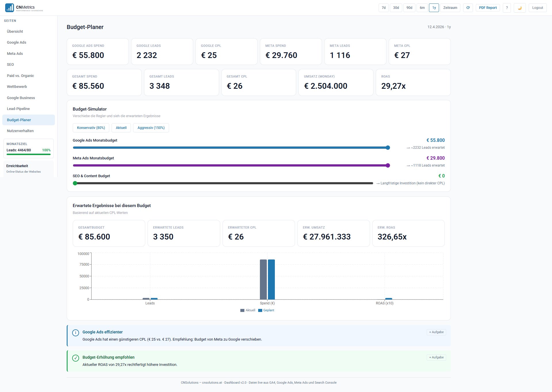Click the refresh icon in the header

click(x=468, y=8)
